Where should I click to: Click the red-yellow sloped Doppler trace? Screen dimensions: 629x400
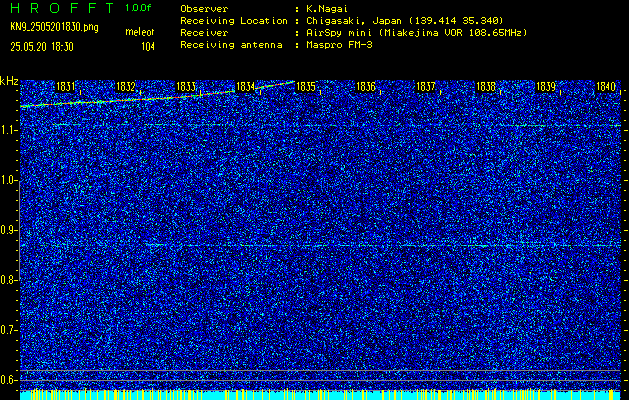coord(157,95)
